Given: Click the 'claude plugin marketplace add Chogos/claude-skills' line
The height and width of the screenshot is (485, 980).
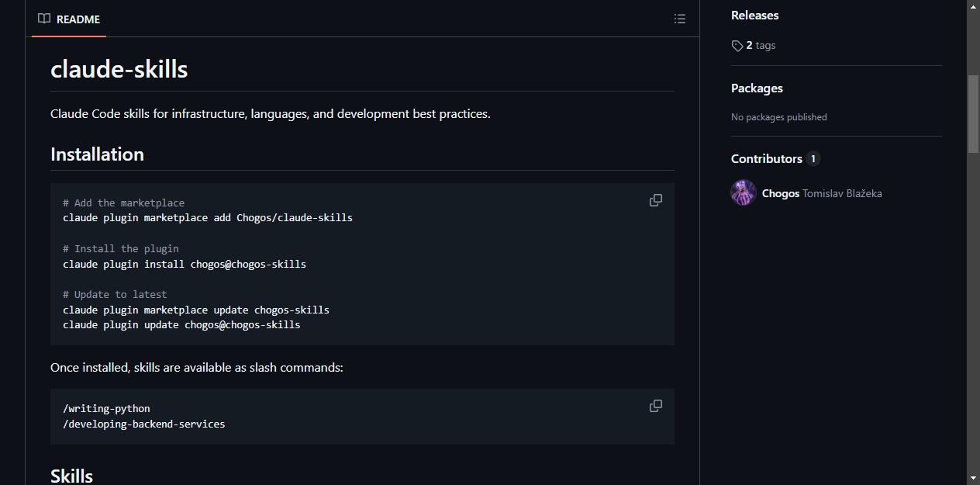Looking at the screenshot, I should coord(208,218).
